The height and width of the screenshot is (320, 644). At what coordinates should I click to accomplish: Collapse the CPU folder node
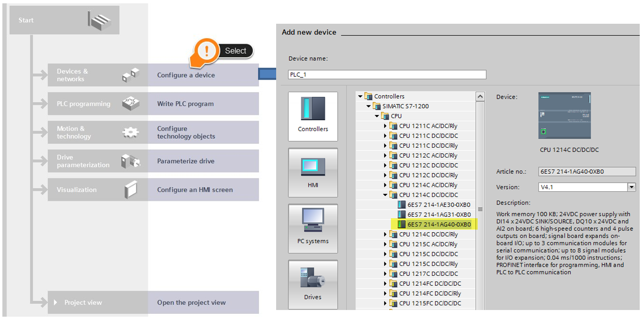pyautogui.click(x=377, y=116)
